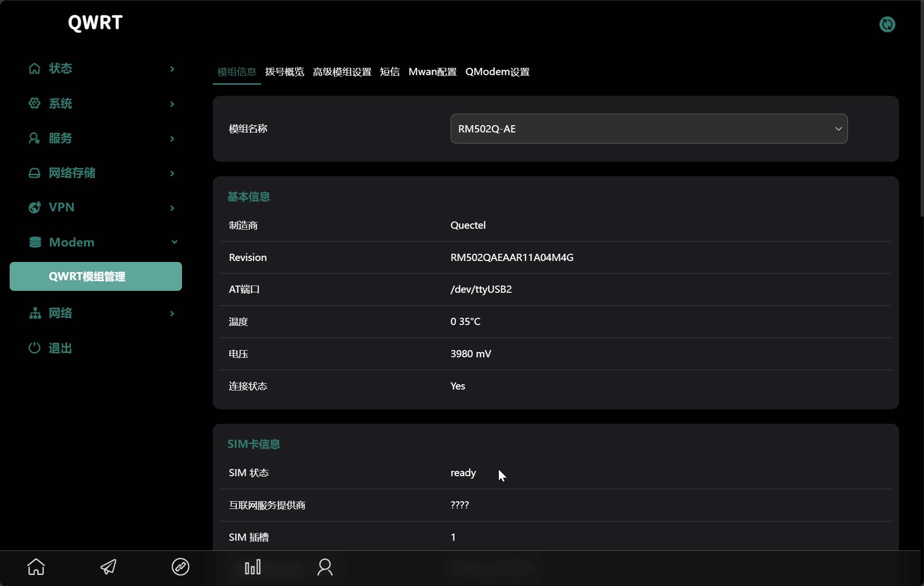
Task: Click the bar chart icon in bottom bar
Action: point(253,567)
